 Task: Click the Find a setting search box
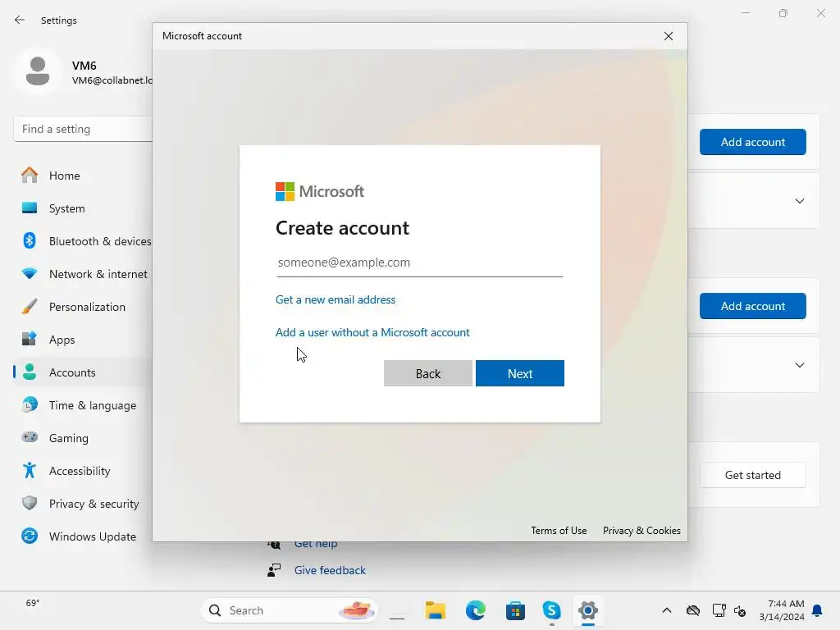tap(83, 129)
